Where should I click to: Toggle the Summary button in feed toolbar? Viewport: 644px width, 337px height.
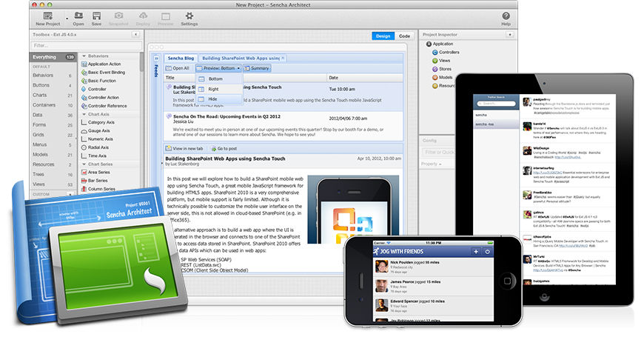[257, 68]
